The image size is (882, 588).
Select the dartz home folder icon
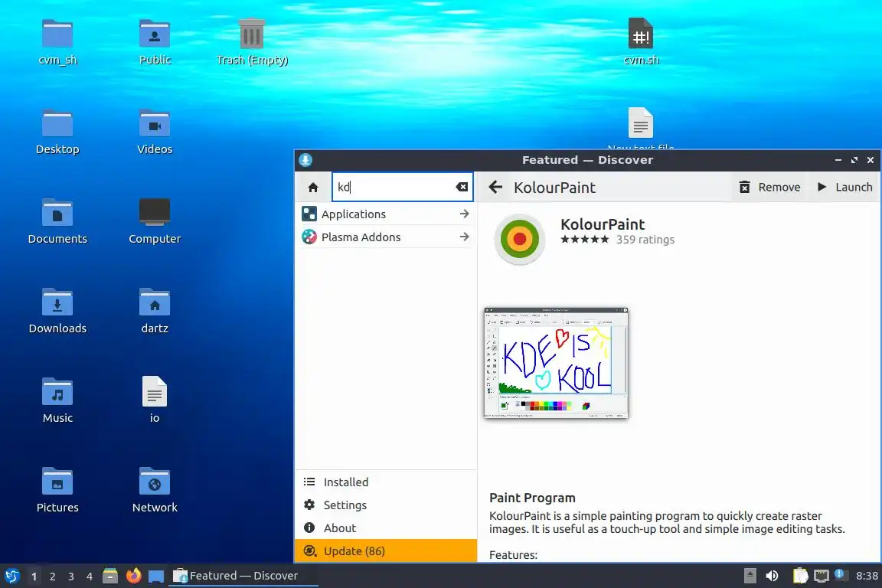tap(155, 311)
